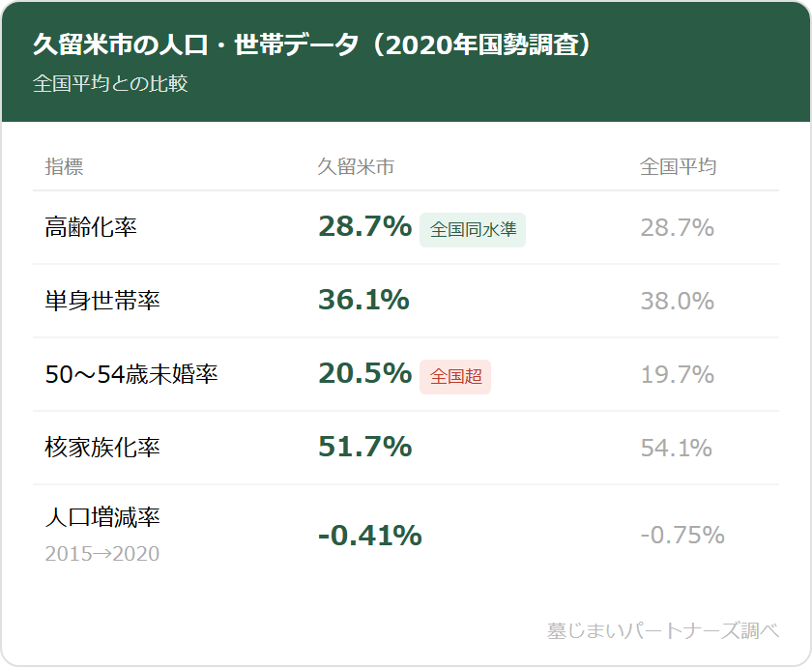Screen dimensions: 812x669
Task: Click the 50〜54歳未婚率 row label
Action: (x=131, y=375)
